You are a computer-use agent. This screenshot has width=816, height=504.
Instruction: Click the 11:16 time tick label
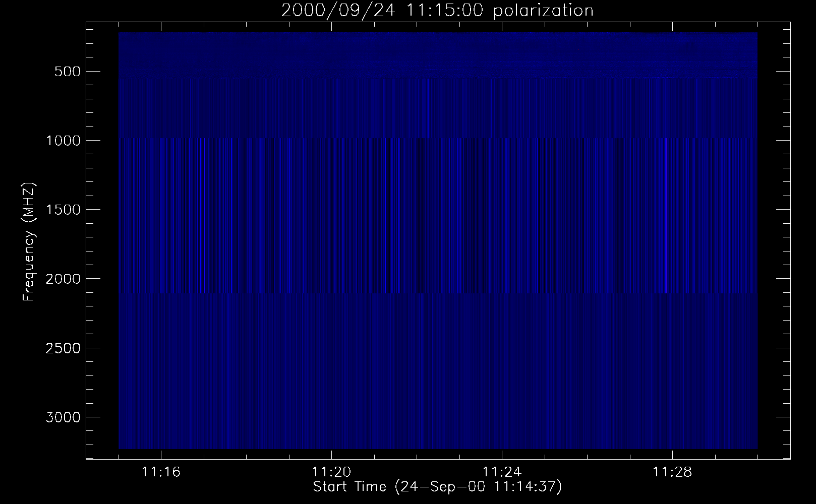click(x=161, y=472)
